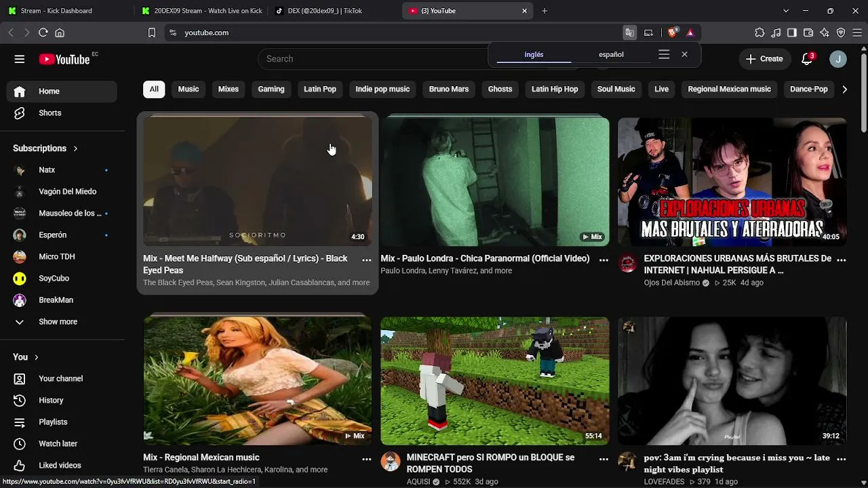Open the browser main menu
Image resolution: width=868 pixels, height=488 pixels.
tap(857, 33)
